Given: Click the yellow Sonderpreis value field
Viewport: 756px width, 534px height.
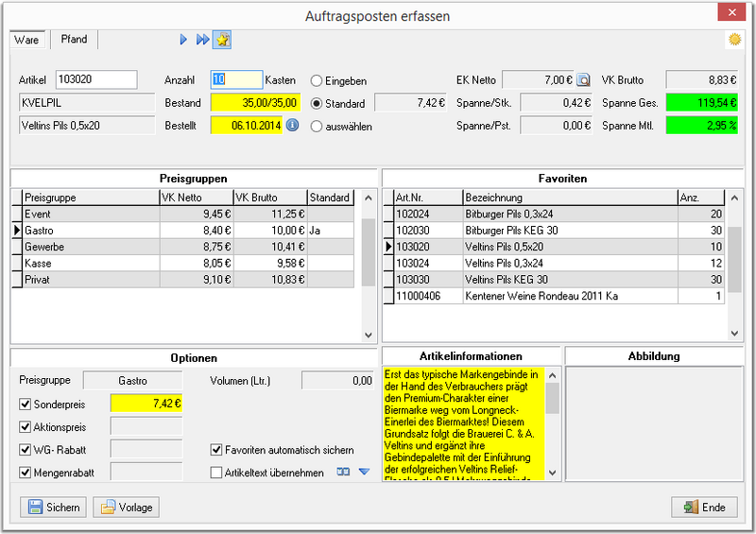Looking at the screenshot, I should (146, 404).
